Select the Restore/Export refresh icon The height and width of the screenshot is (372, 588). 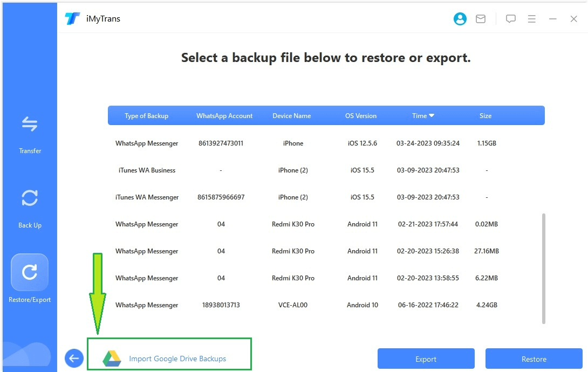30,272
